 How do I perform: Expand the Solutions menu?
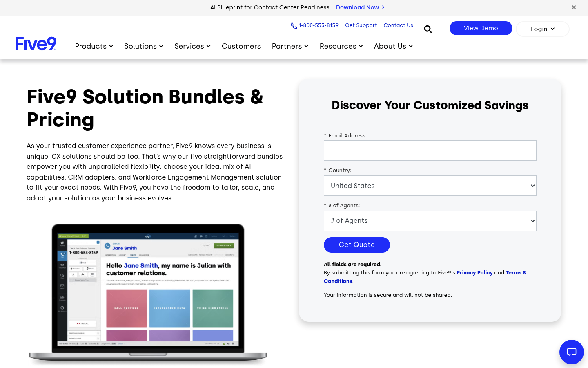144,46
